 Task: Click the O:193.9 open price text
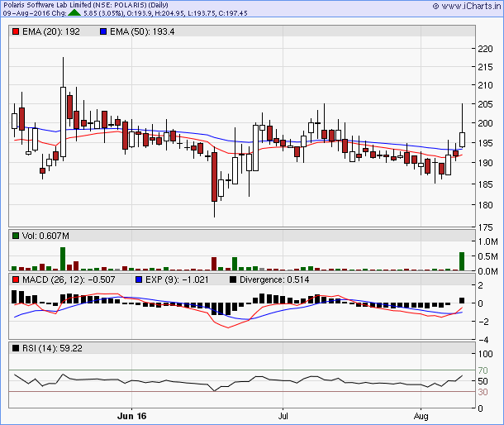pyautogui.click(x=138, y=13)
